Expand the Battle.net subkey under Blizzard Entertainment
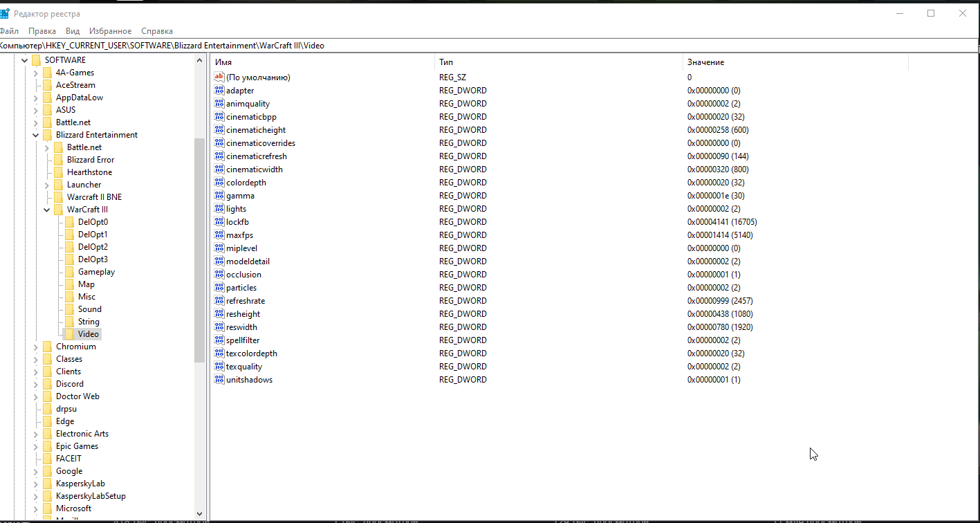980x523 pixels. [47, 147]
